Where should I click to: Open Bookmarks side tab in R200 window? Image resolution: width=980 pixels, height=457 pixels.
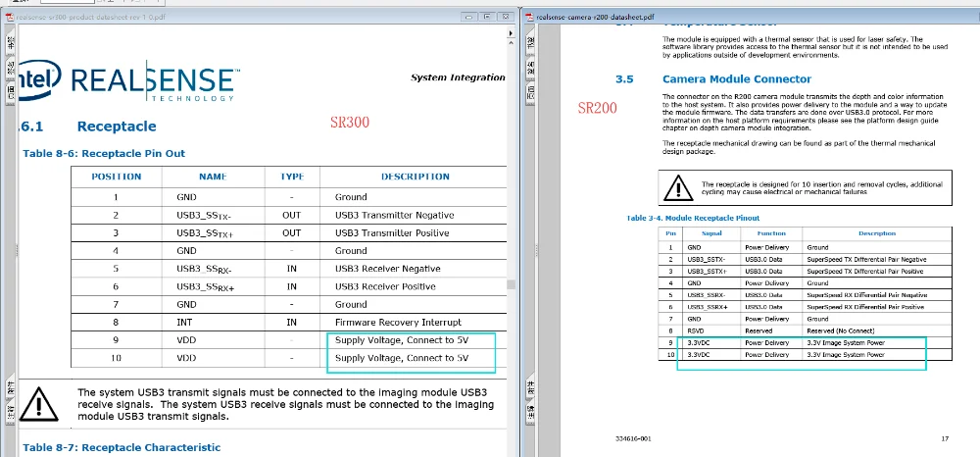tap(529, 42)
